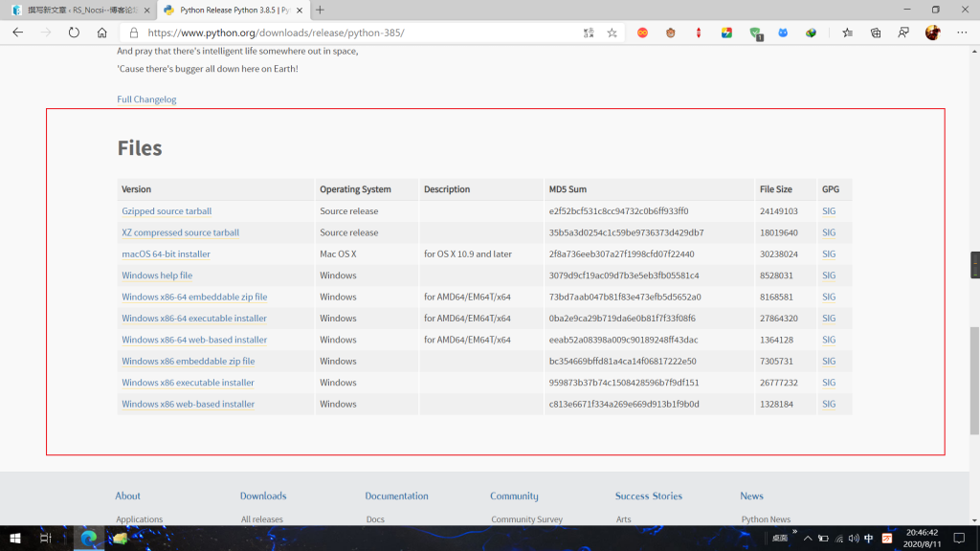Close the Python Release tab
Screen dimensions: 980x551
pyautogui.click(x=300, y=10)
